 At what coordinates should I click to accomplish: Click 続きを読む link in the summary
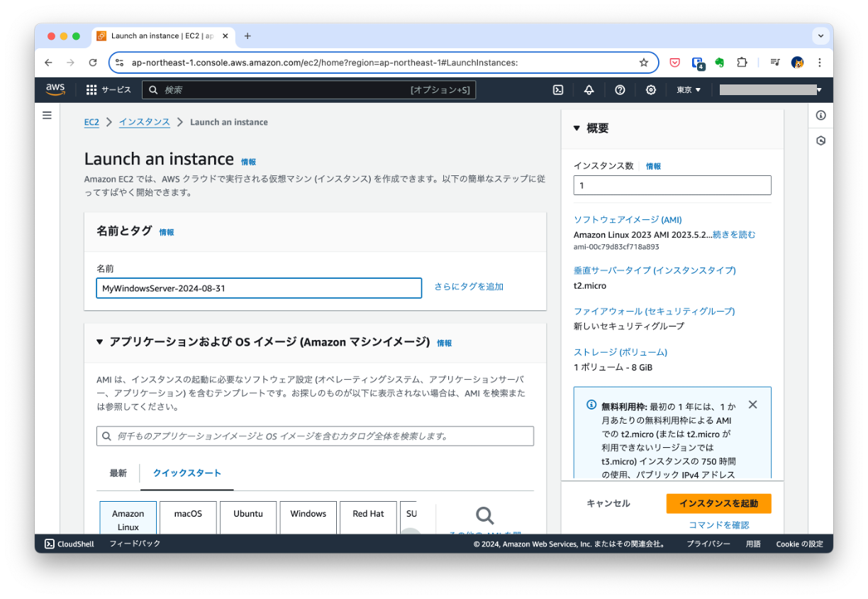[734, 234]
